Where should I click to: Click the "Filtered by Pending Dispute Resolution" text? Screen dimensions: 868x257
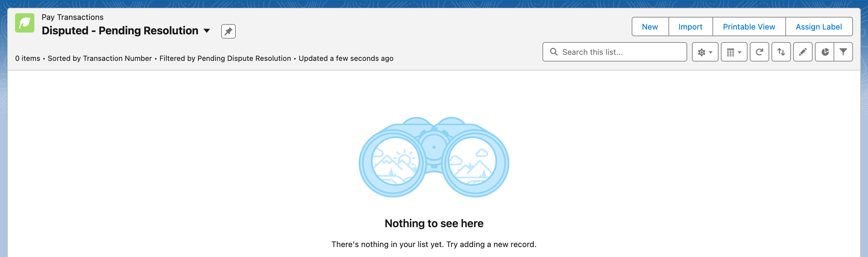225,58
